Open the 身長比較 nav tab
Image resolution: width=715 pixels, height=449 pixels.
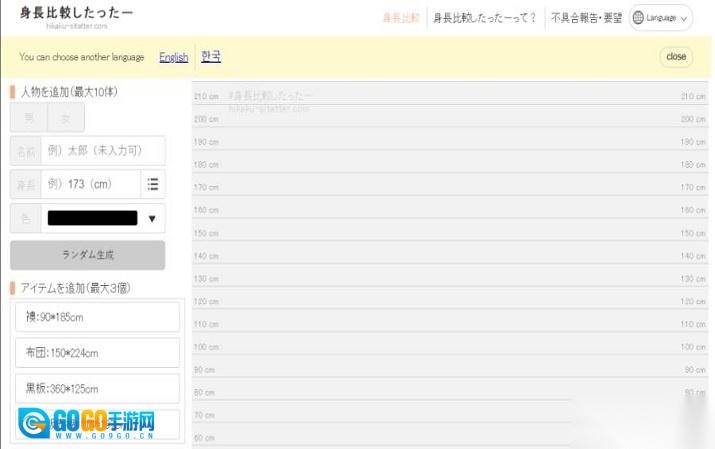[401, 18]
